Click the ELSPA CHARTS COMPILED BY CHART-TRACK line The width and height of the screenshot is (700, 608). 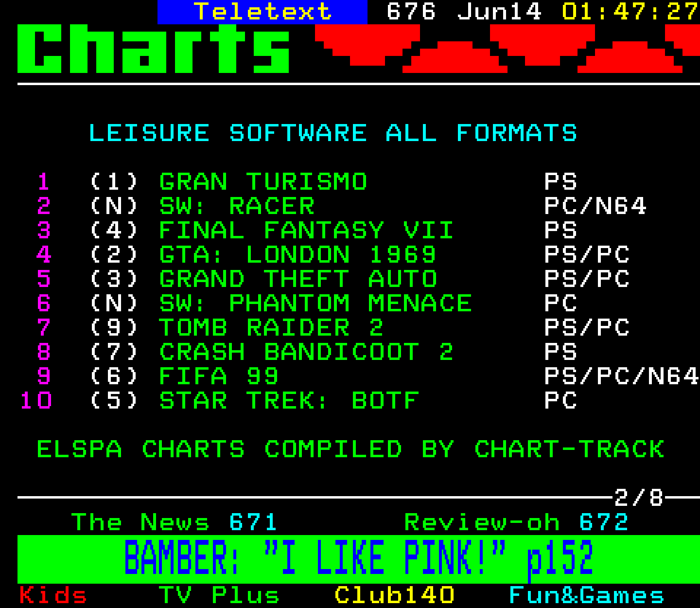pyautogui.click(x=350, y=449)
